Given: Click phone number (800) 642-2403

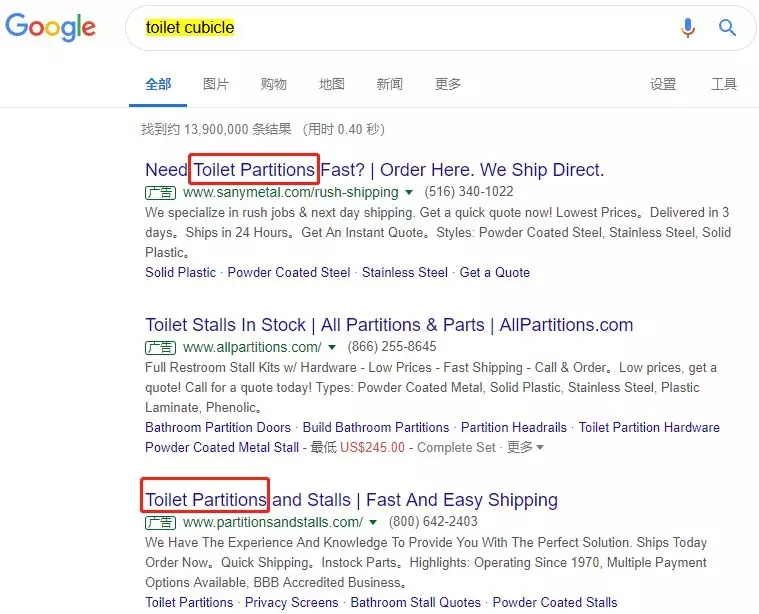Looking at the screenshot, I should pyautogui.click(x=433, y=522).
